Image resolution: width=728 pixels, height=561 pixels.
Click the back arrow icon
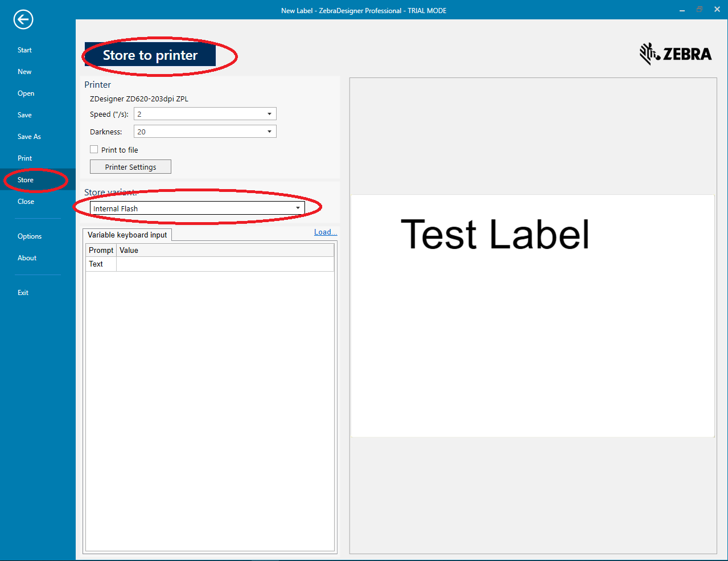[23, 19]
